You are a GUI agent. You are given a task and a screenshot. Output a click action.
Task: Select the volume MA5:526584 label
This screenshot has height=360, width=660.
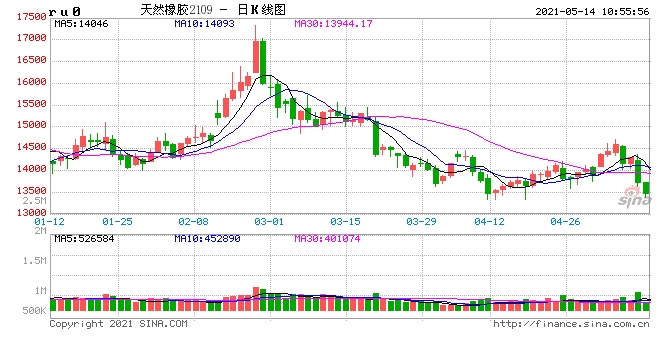tap(84, 239)
